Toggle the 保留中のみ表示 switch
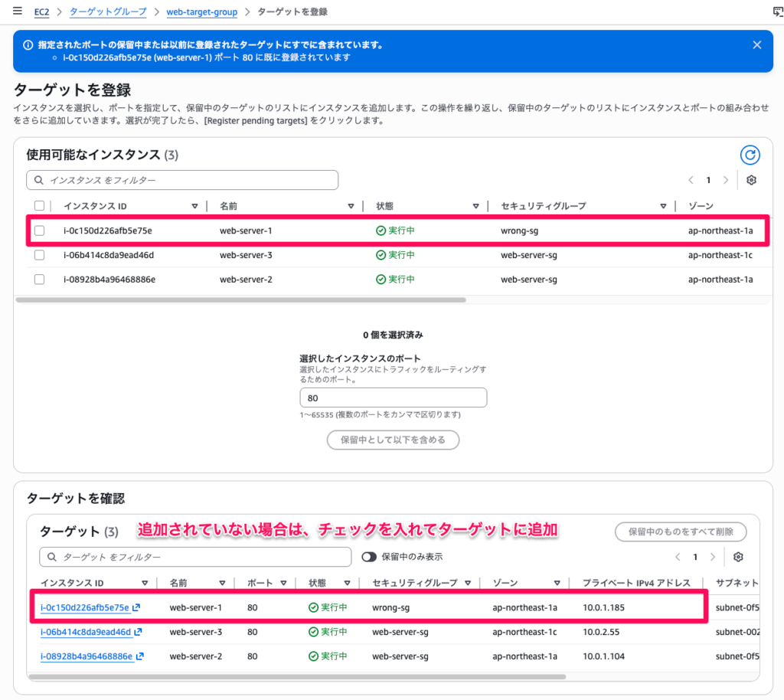Image resolution: width=784 pixels, height=700 pixels. tap(370, 557)
